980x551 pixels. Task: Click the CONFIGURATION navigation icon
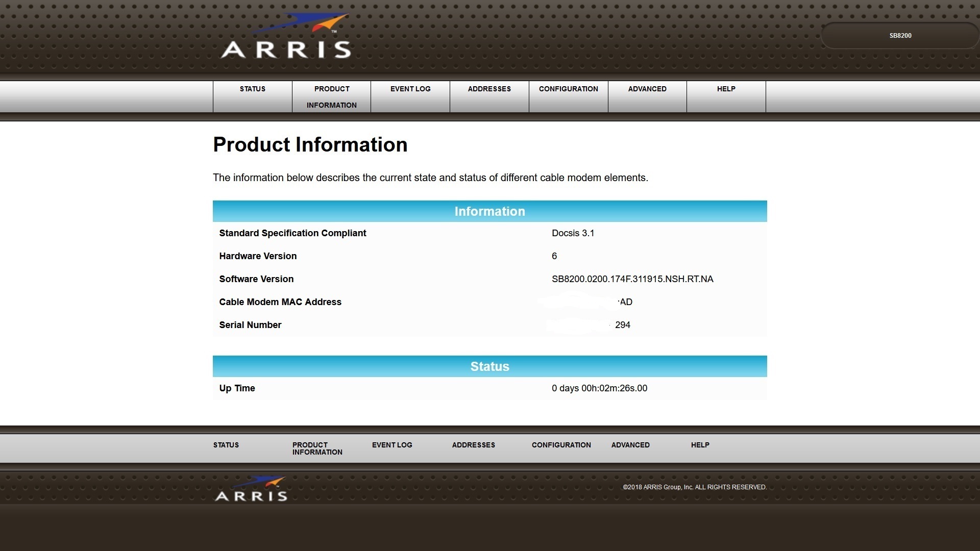coord(568,89)
